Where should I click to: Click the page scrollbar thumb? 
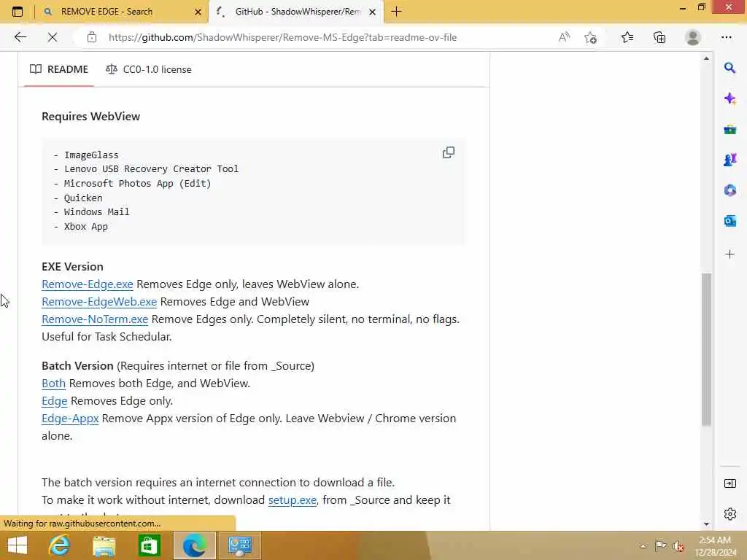point(706,349)
